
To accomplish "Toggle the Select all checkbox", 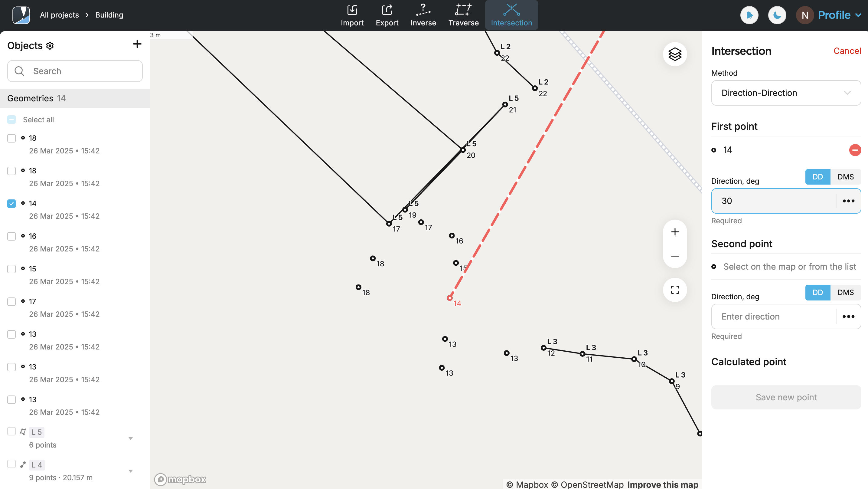I will tap(11, 120).
